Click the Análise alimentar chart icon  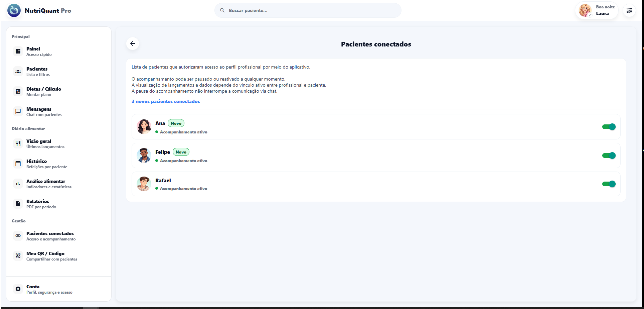[18, 184]
